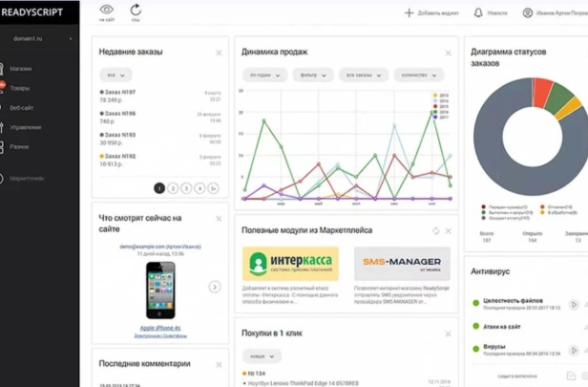Toggle the 2014 series in chart legend

tap(441, 101)
